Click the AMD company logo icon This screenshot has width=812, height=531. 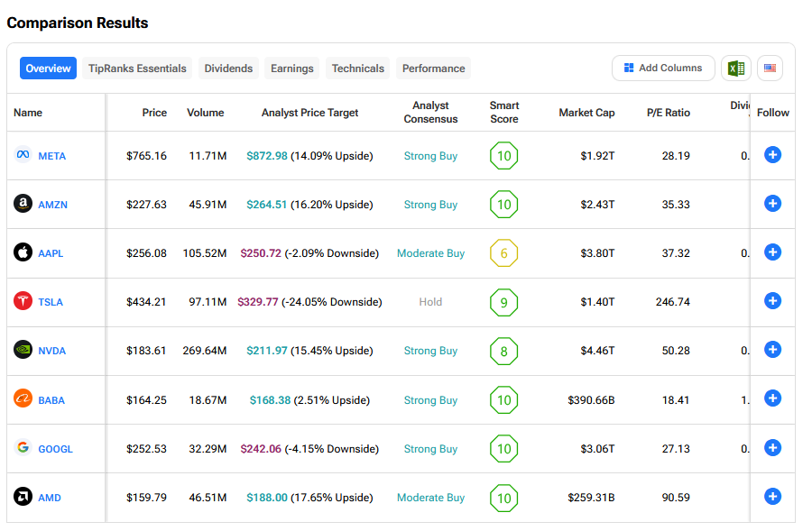click(23, 497)
